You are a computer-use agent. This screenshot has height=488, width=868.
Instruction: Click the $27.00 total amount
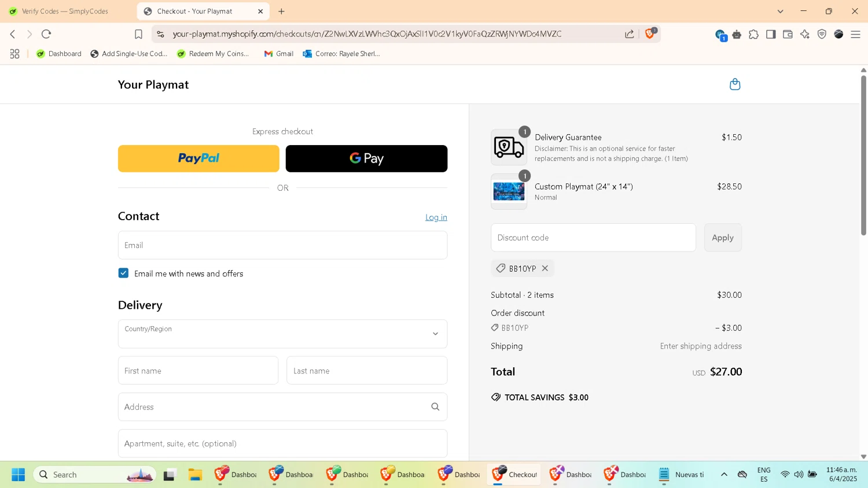726,372
